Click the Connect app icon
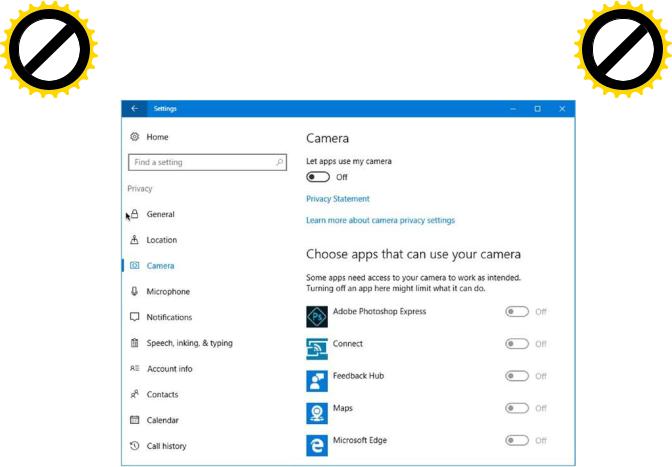672x467 pixels. pos(317,349)
